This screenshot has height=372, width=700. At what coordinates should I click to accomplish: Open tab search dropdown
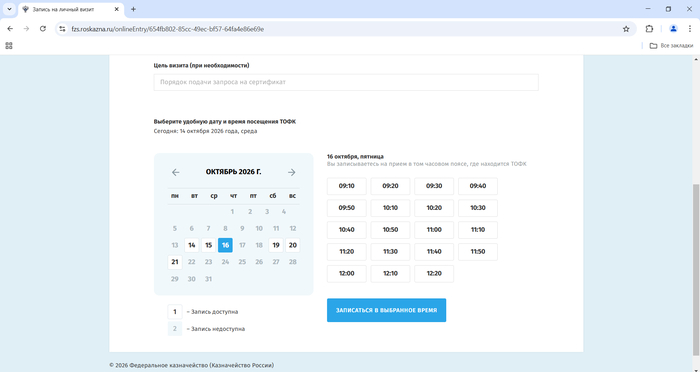coord(9,9)
